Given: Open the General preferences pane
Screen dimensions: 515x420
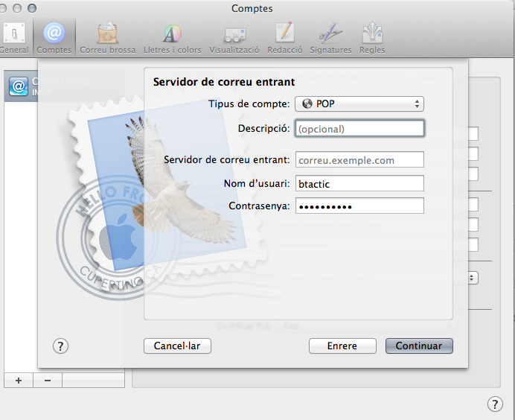Looking at the screenshot, I should [14, 38].
